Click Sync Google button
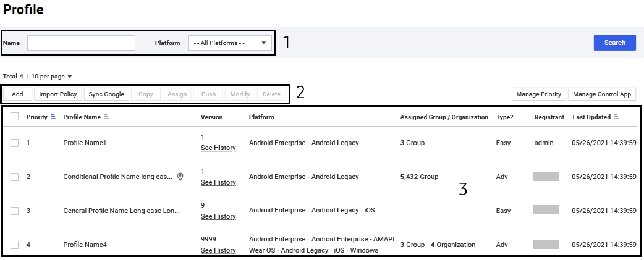Viewport: 644px width, 260px height. tap(106, 94)
